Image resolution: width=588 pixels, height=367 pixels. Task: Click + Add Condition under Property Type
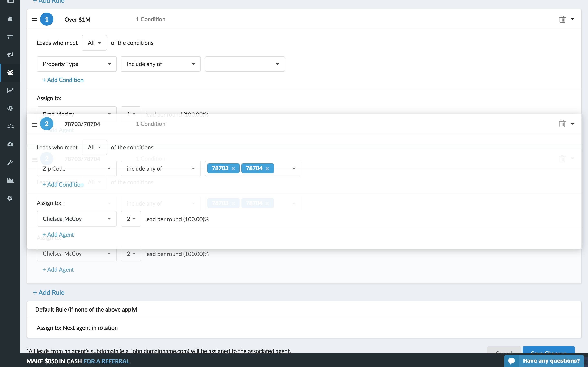(x=63, y=80)
